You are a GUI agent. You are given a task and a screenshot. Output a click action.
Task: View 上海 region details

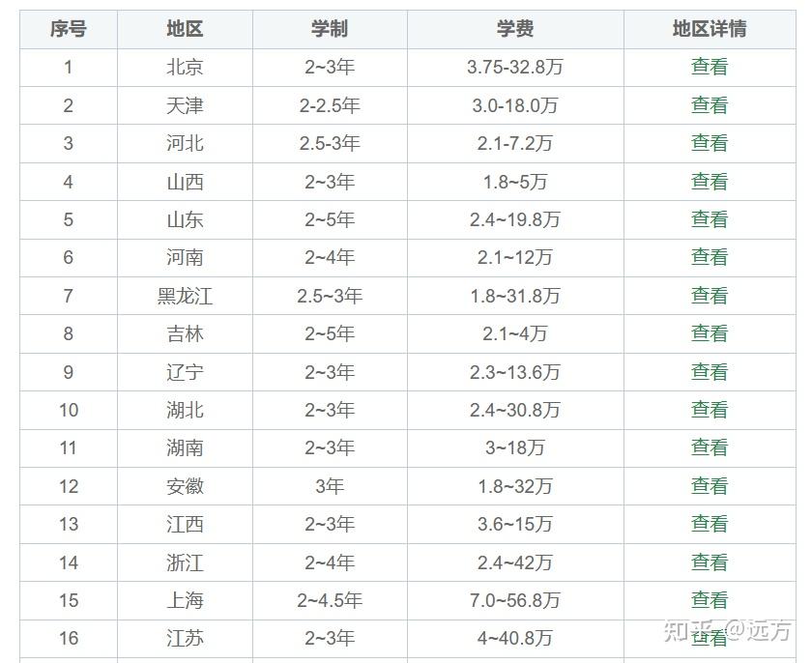click(x=709, y=600)
